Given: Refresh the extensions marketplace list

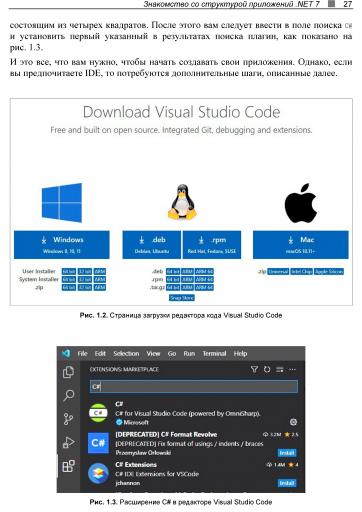Looking at the screenshot, I should coord(267,369).
